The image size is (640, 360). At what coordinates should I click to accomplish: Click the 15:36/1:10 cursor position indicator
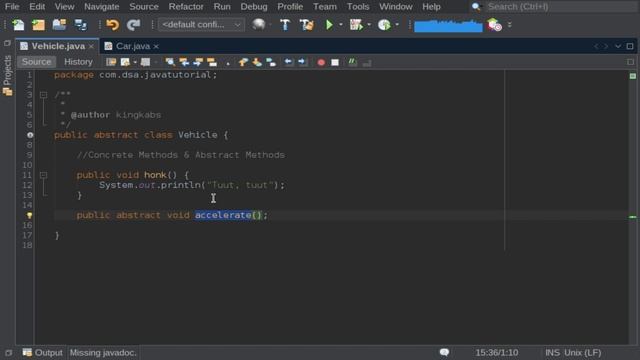(x=497, y=353)
